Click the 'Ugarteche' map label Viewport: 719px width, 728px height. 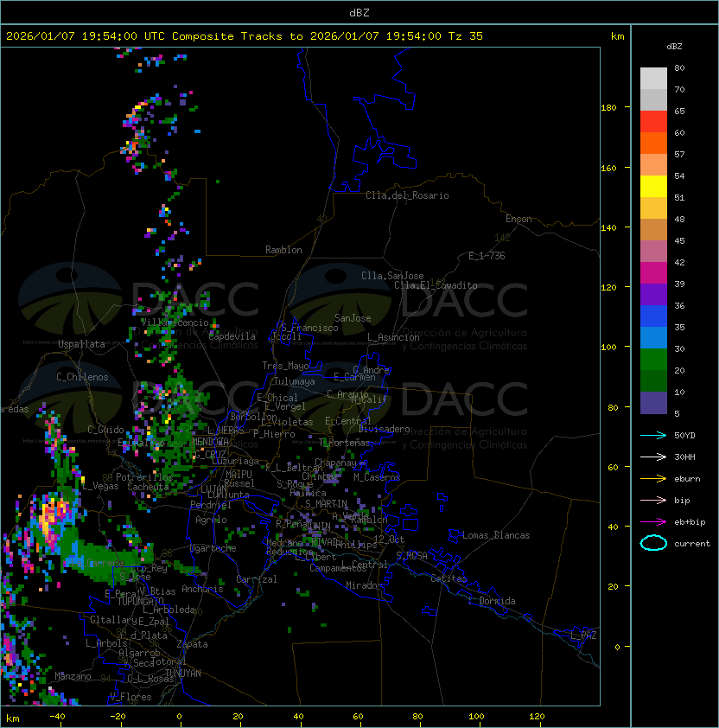coord(213,548)
